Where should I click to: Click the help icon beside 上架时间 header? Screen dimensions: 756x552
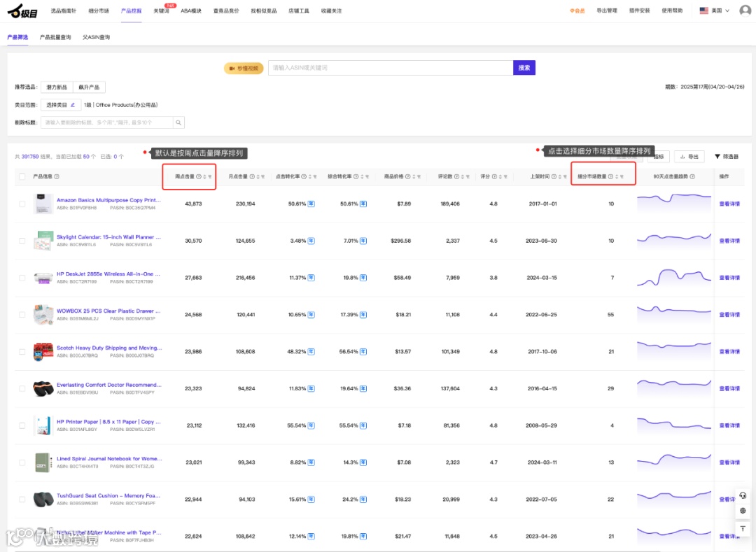[554, 176]
